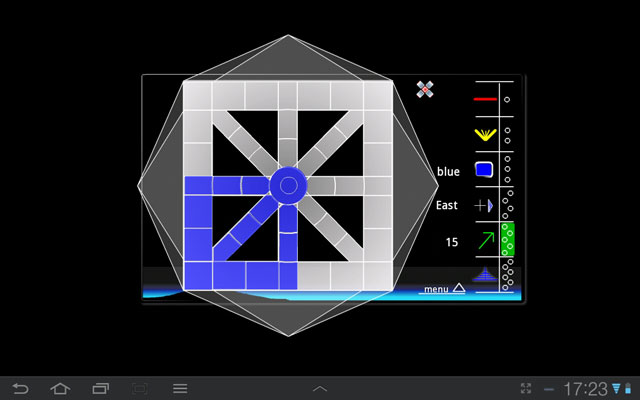Select the single dot beside the red line

(x=507, y=100)
